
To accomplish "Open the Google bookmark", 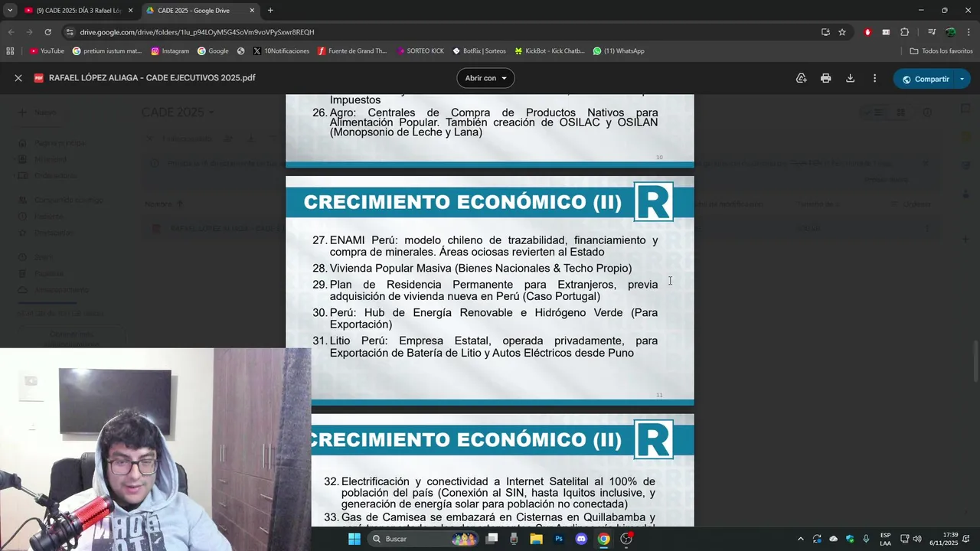I will [213, 51].
